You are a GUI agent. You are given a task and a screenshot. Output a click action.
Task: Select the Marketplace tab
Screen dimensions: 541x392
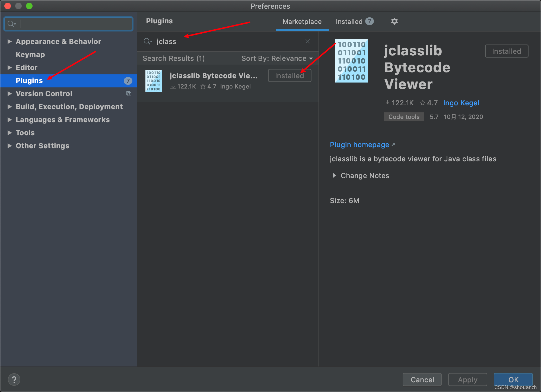(302, 21)
